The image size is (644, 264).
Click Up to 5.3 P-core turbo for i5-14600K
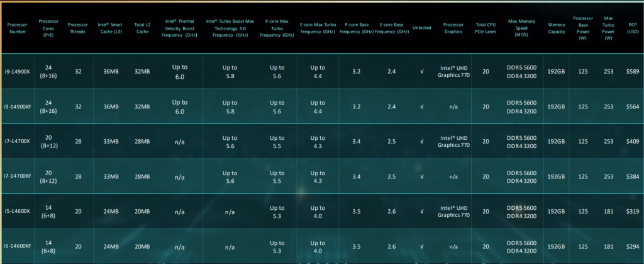[x=277, y=212]
